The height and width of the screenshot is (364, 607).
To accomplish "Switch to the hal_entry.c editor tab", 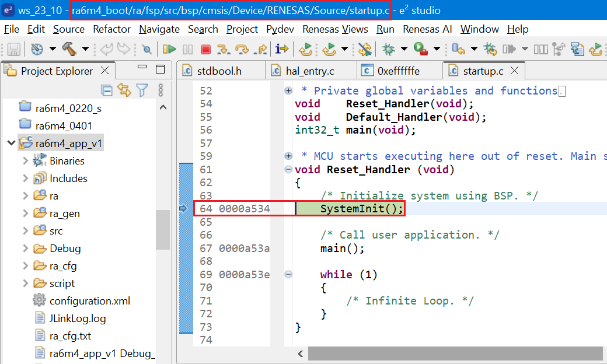I will click(x=310, y=71).
